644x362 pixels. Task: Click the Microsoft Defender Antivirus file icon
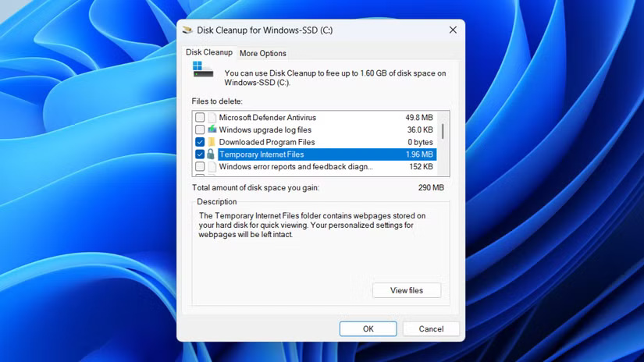click(x=212, y=117)
